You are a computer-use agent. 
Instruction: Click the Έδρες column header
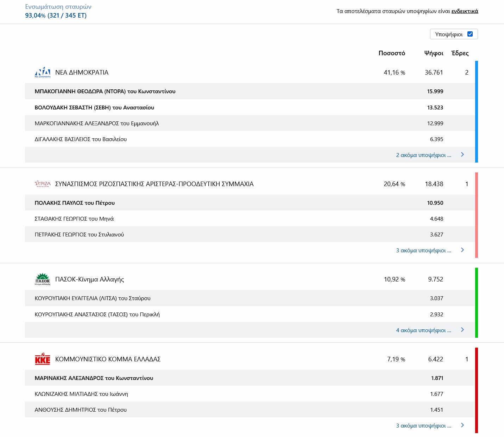click(x=460, y=53)
